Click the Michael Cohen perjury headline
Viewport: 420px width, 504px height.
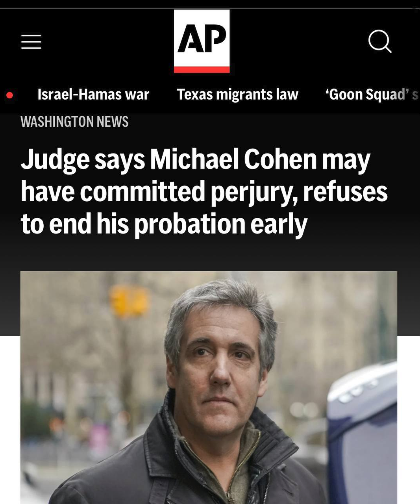point(204,192)
